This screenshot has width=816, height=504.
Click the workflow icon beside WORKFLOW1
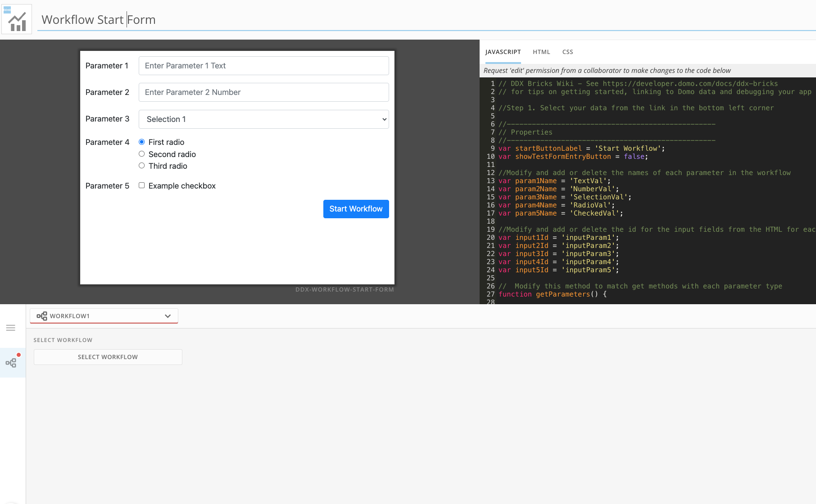(41, 315)
